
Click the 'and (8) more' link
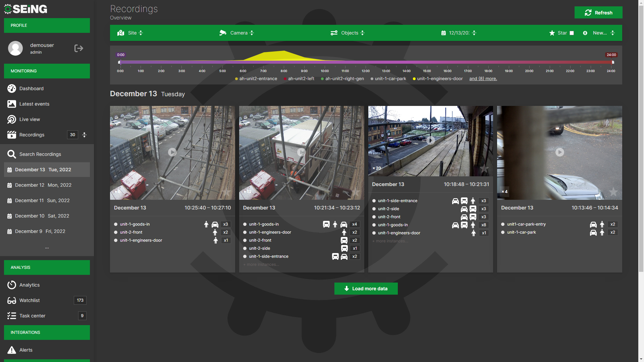point(483,79)
